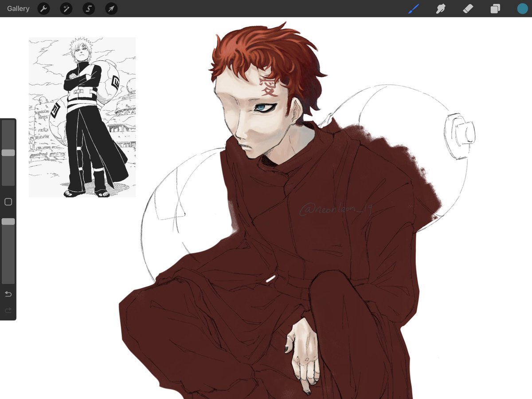Open the Gallery view
The image size is (532, 399).
pos(18,8)
